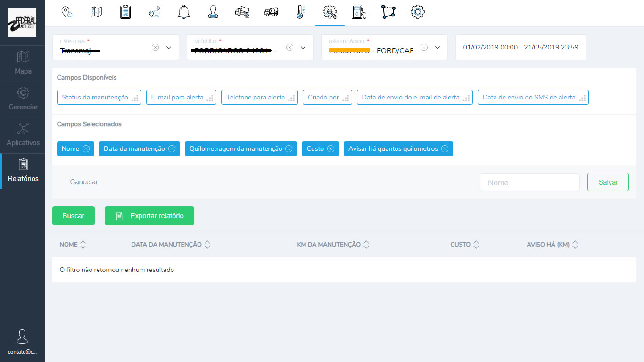Remove the Custo selected field
The image size is (644, 362).
(330, 149)
